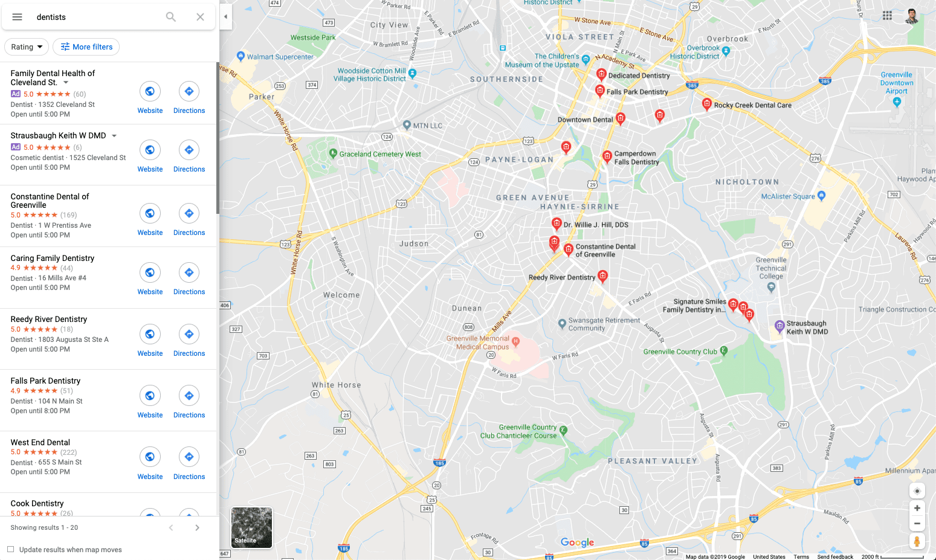Click the dentists search field
The height and width of the screenshot is (560, 936).
coord(97,17)
